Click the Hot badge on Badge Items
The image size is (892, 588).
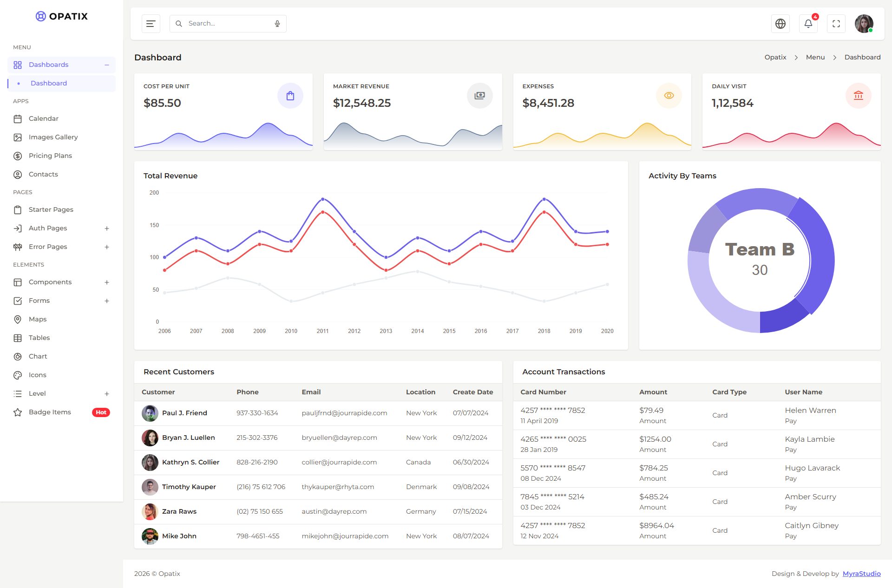(101, 412)
